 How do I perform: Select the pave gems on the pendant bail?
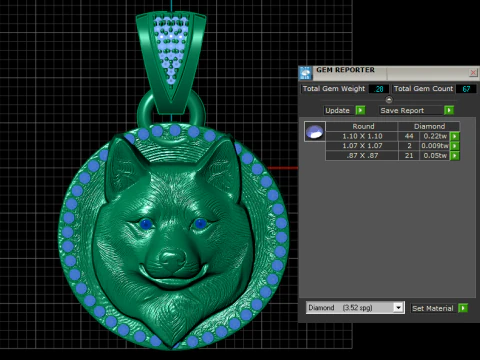pos(171,50)
